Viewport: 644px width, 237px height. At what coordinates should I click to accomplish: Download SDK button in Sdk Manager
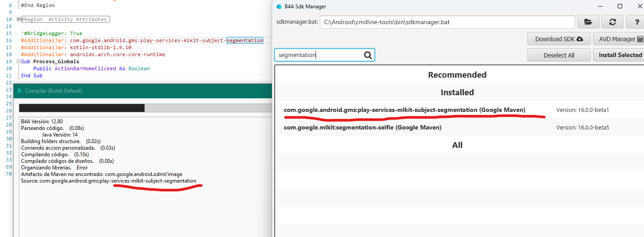(559, 39)
